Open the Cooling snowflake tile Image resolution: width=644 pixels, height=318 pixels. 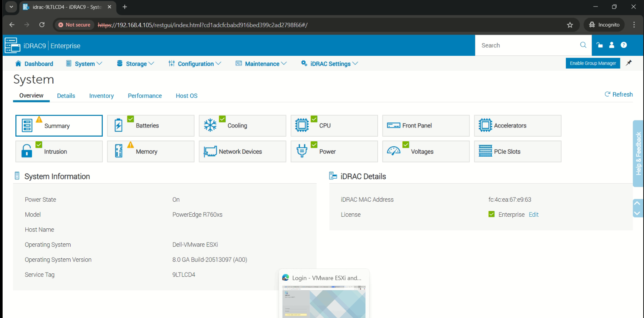[x=242, y=126]
